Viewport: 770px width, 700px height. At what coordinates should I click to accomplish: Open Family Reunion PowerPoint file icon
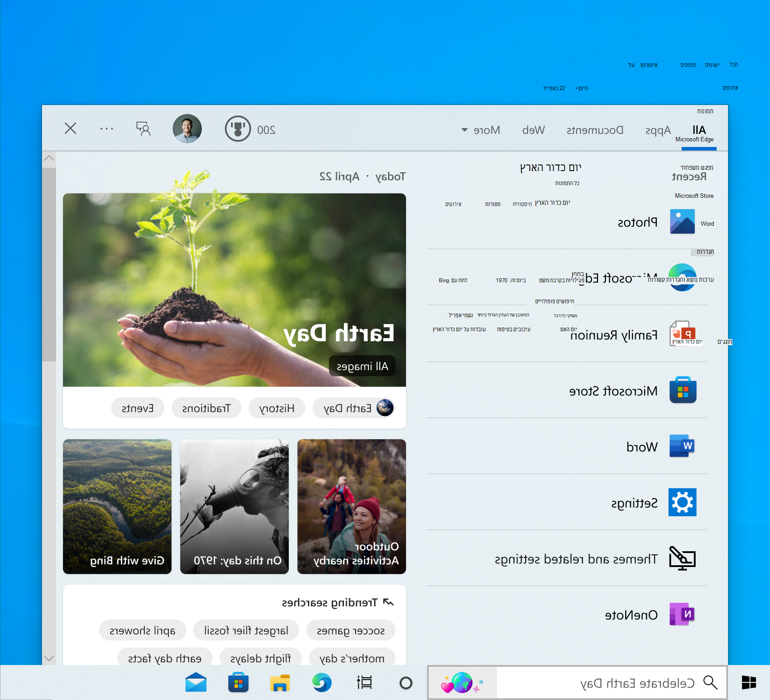point(682,333)
